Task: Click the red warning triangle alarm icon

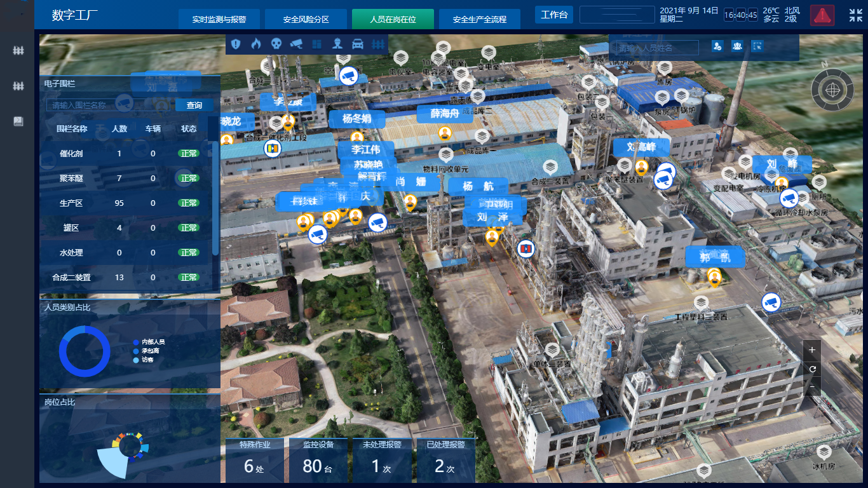Action: pos(822,15)
